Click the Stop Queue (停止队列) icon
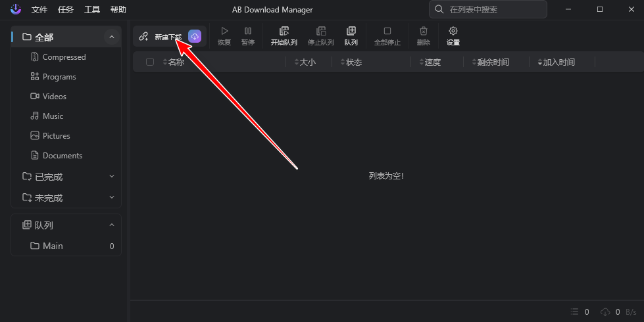 click(x=321, y=31)
